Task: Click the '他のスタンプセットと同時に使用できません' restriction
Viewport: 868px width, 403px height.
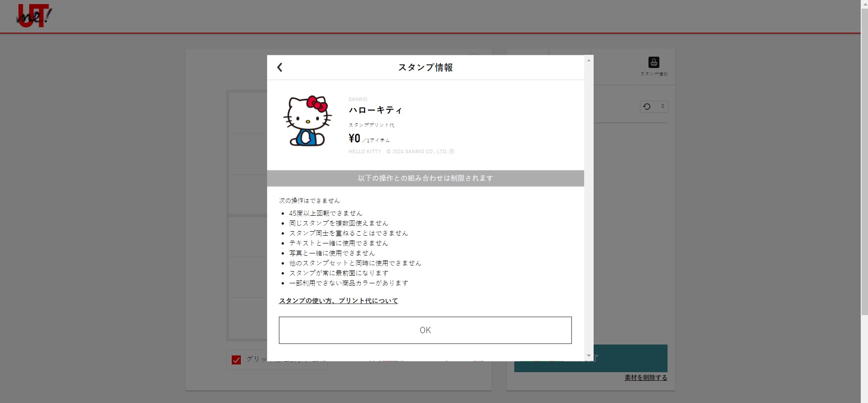Action: tap(355, 263)
